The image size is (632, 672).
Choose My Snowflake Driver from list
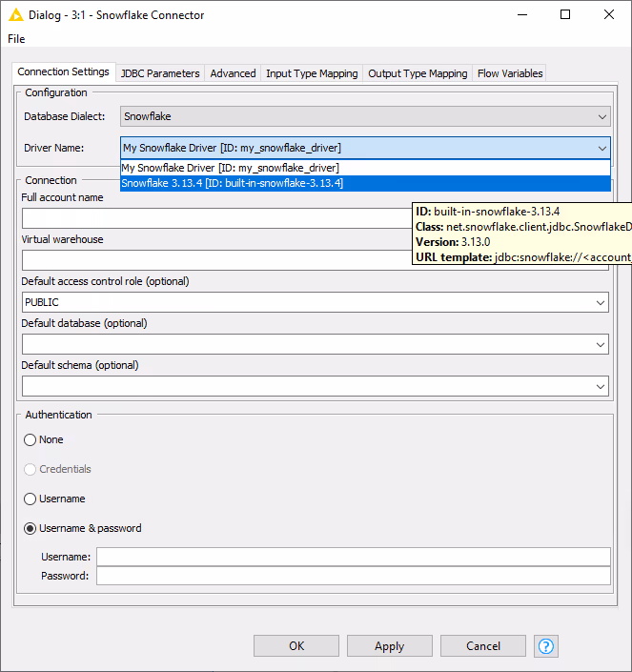tap(230, 168)
